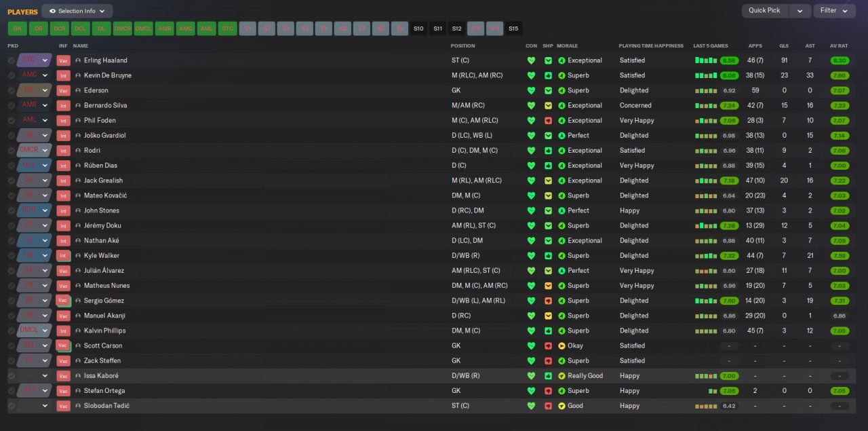This screenshot has width=868, height=431.
Task: Open the position dropdown for Issa Kaboré
Action: click(x=35, y=376)
